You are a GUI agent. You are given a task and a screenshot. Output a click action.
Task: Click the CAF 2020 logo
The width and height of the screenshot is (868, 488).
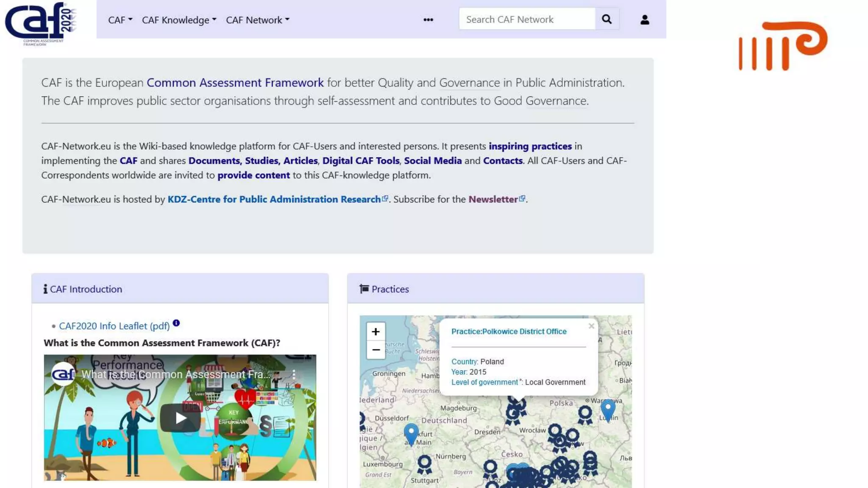(x=40, y=23)
